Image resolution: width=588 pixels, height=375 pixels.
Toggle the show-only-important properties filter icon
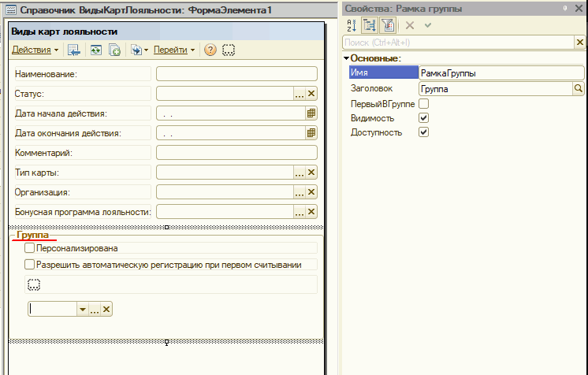click(x=388, y=25)
